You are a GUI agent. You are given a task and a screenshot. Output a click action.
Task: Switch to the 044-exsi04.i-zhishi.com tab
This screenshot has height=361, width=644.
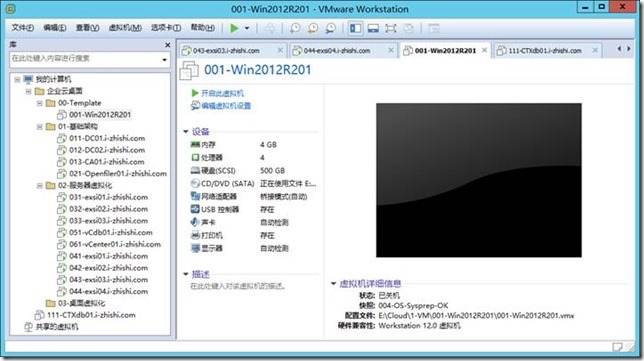pos(344,51)
